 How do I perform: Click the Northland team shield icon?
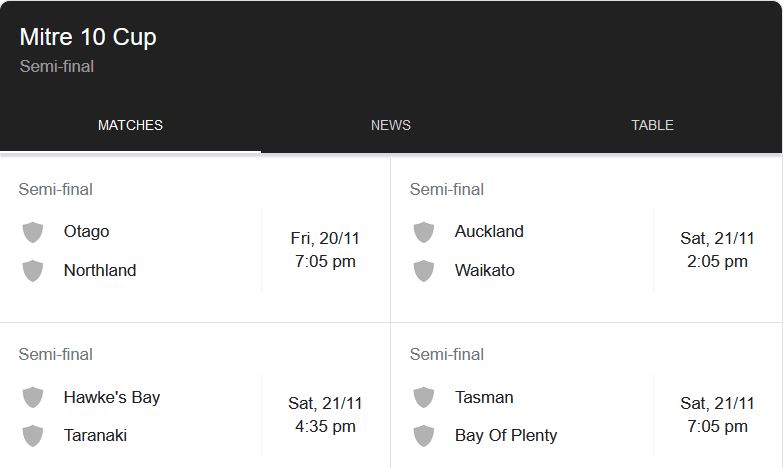click(33, 270)
